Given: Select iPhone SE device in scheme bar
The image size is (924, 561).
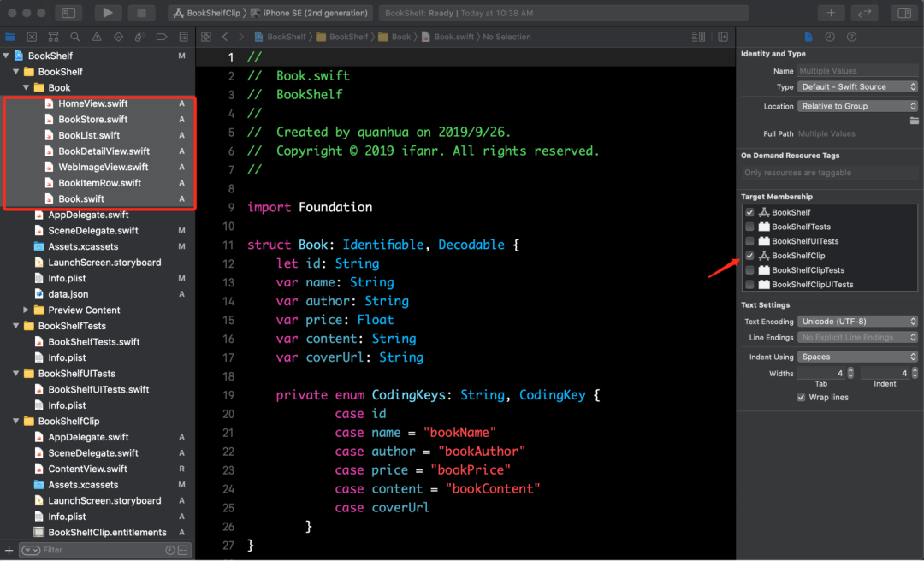Looking at the screenshot, I should point(314,13).
